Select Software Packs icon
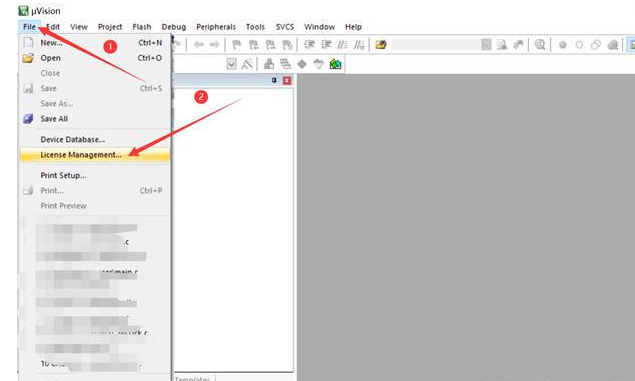Viewport: 635px width, 381px height. pyautogui.click(x=319, y=64)
